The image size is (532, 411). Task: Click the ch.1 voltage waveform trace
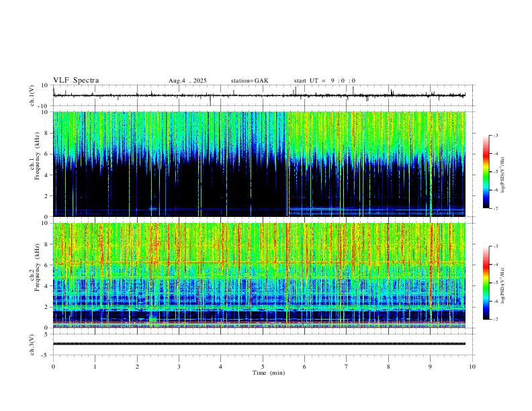[259, 95]
